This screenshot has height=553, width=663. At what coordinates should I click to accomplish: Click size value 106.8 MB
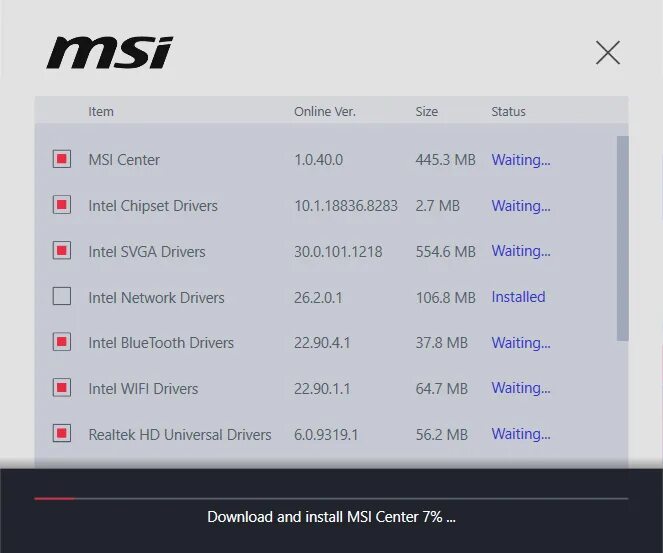(446, 298)
